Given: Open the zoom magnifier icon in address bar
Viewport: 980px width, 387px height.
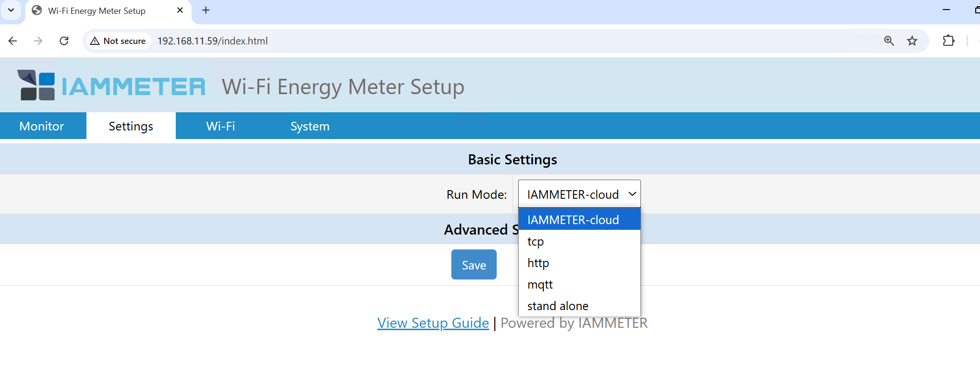Looking at the screenshot, I should tap(889, 41).
